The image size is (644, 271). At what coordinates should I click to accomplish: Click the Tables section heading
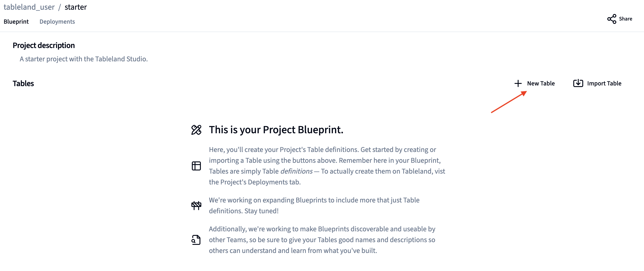pyautogui.click(x=23, y=84)
